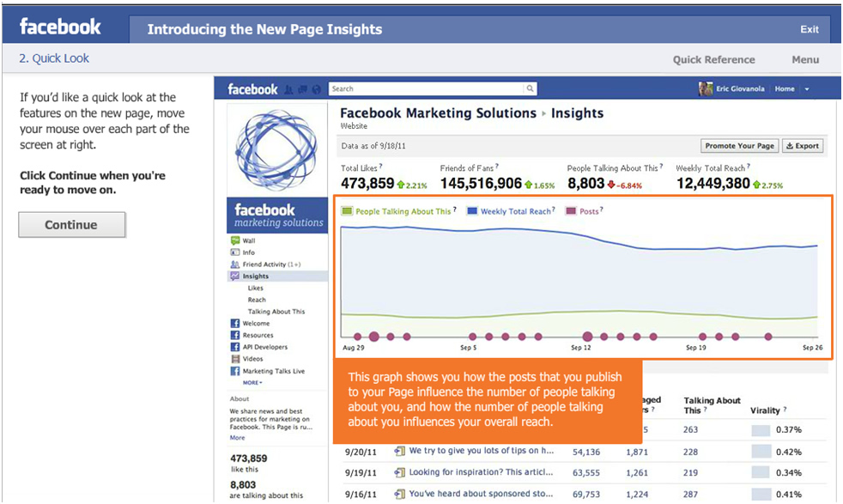Click the Resources tab's Facebook icon

235,335
